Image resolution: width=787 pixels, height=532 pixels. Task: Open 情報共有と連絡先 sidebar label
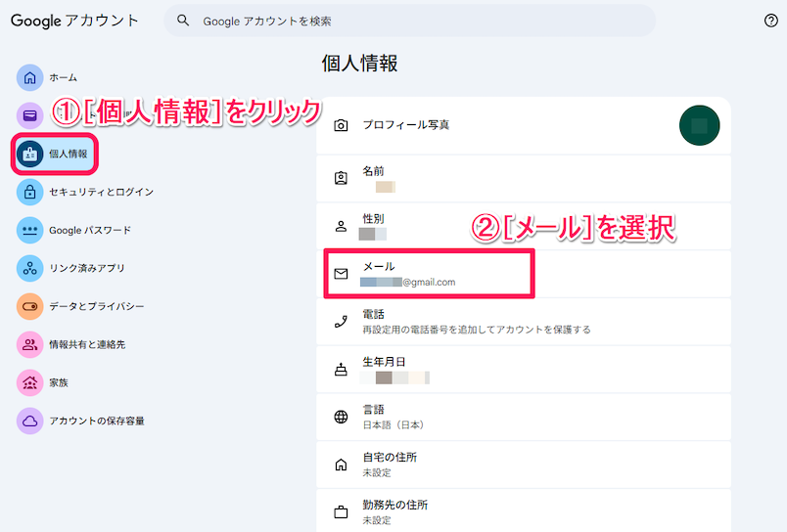[87, 344]
